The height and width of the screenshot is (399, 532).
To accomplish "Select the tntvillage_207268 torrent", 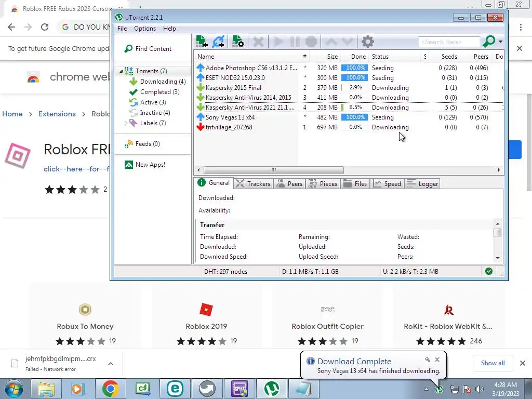I will [x=349, y=127].
